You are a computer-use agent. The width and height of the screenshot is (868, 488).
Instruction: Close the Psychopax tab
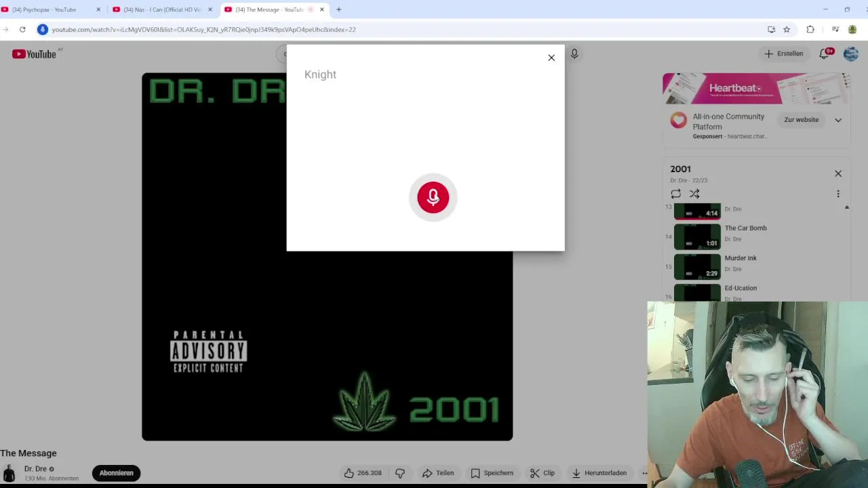click(x=98, y=9)
